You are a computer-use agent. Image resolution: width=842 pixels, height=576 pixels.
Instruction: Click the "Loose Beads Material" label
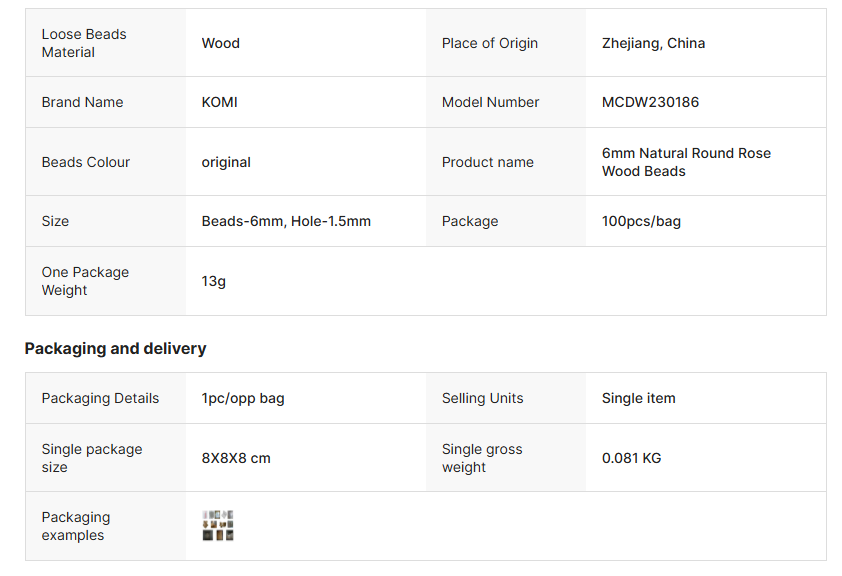(x=84, y=43)
